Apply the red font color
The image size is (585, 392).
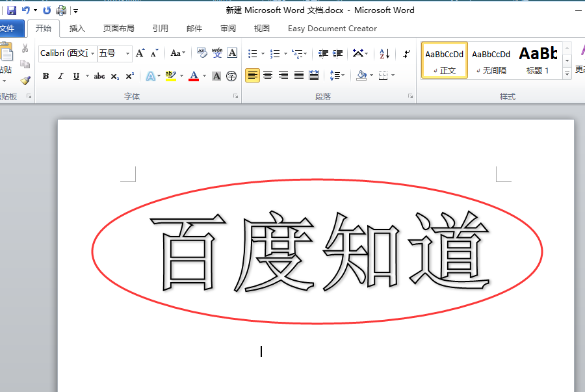194,76
